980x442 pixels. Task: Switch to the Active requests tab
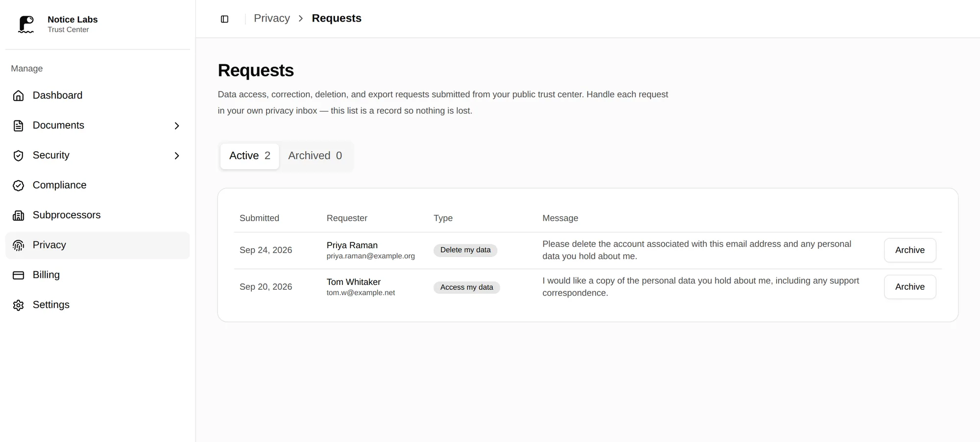pos(250,156)
